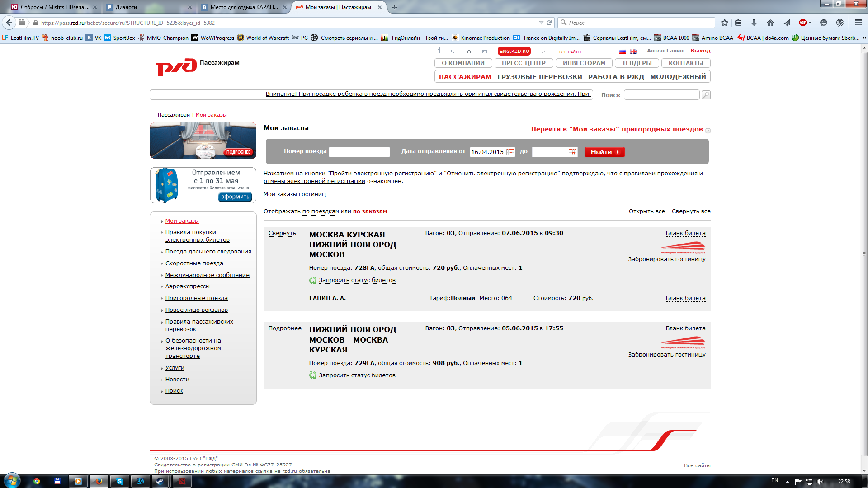
Task: Open the site map icon in header
Action: 453,51
